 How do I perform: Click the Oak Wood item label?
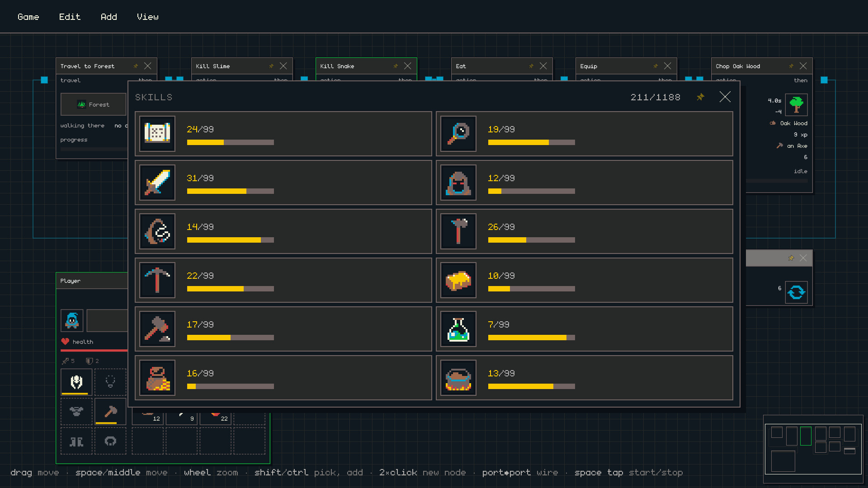point(793,123)
